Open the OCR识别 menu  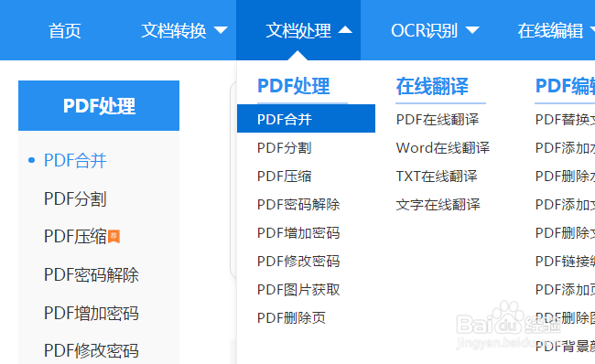(x=424, y=31)
